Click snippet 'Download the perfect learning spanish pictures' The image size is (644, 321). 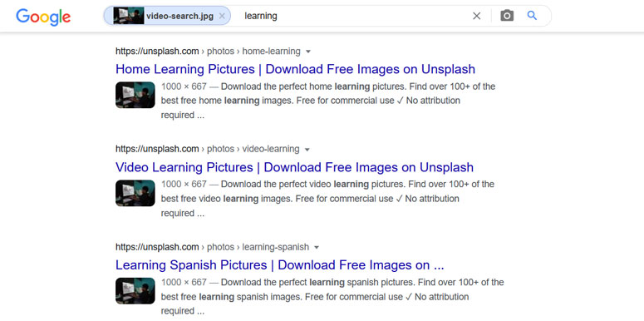(x=318, y=283)
